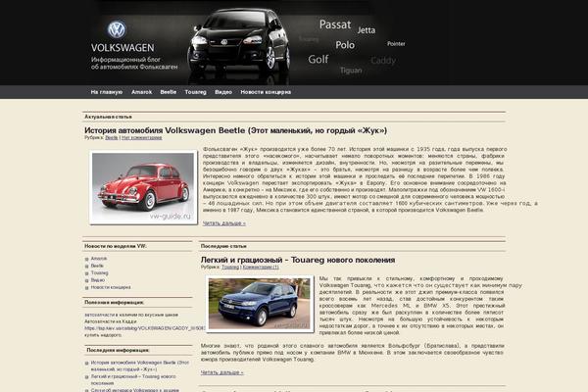
Task: Open the История автомобиля Volkswagen Beetle article title
Action: (235, 130)
